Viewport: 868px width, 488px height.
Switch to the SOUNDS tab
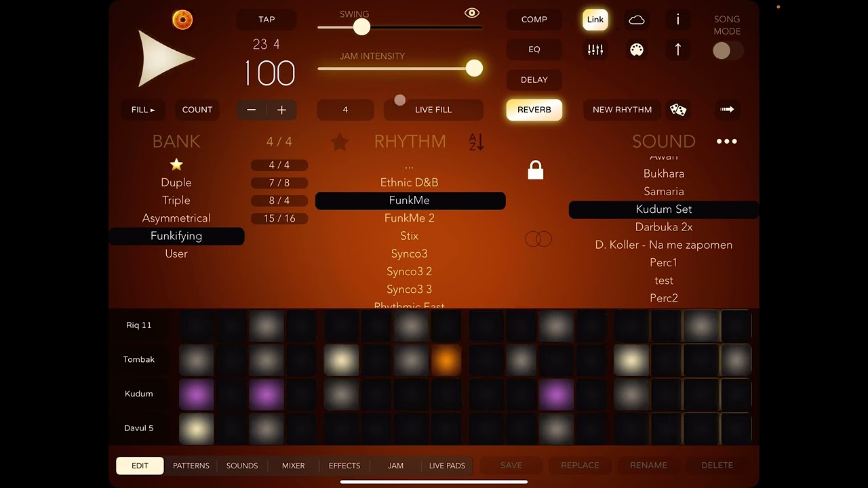(242, 466)
